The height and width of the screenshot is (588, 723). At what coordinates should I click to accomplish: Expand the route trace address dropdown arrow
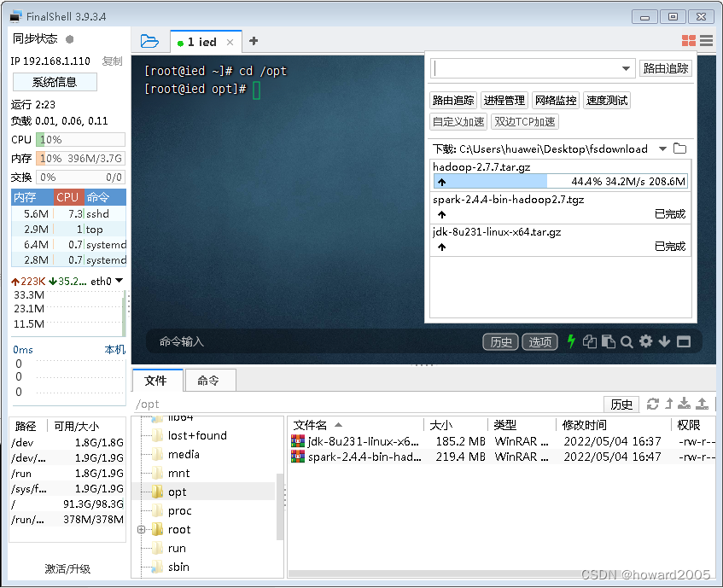pos(626,68)
